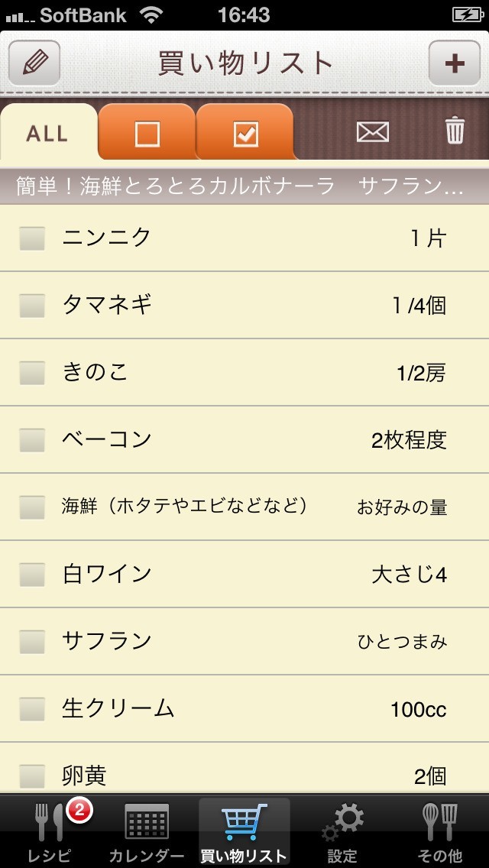The height and width of the screenshot is (868, 489).
Task: Show unchecked items with empty-box tab
Action: point(147,134)
